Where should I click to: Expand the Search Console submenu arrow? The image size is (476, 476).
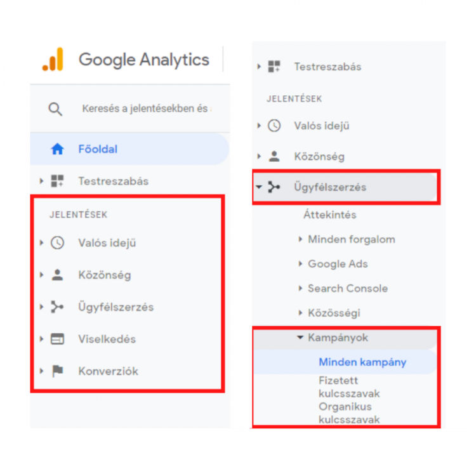300,288
